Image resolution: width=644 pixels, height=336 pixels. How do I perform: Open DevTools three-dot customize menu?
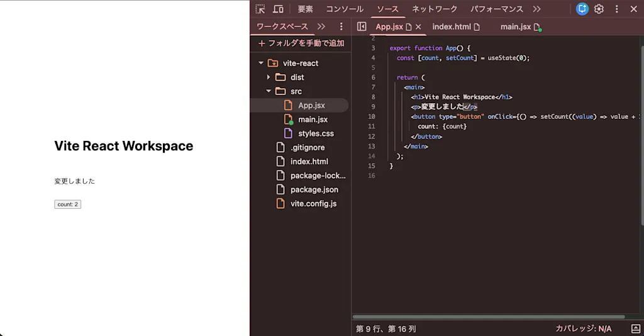click(616, 9)
